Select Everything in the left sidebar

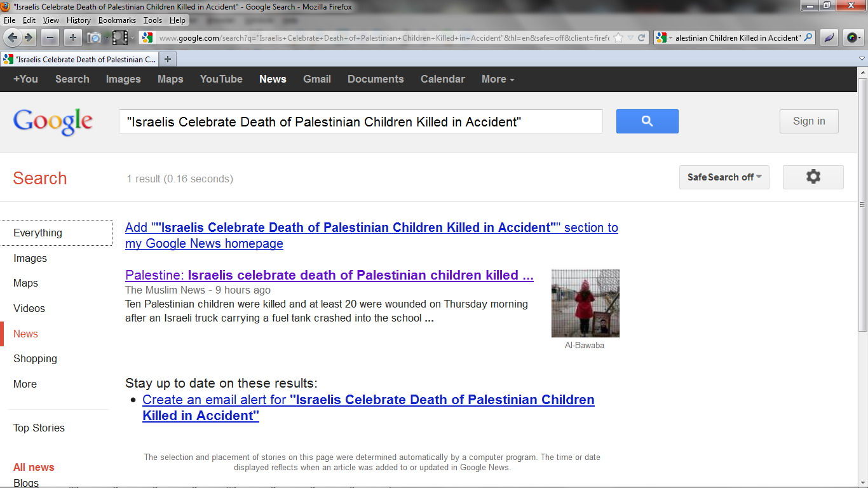pyautogui.click(x=57, y=233)
